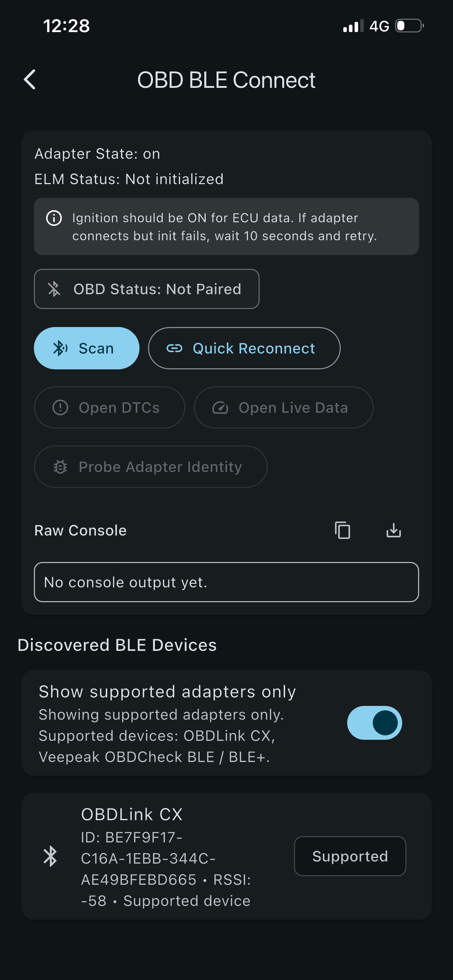
Task: Select OBD Status: Not Paired chip
Action: click(146, 289)
